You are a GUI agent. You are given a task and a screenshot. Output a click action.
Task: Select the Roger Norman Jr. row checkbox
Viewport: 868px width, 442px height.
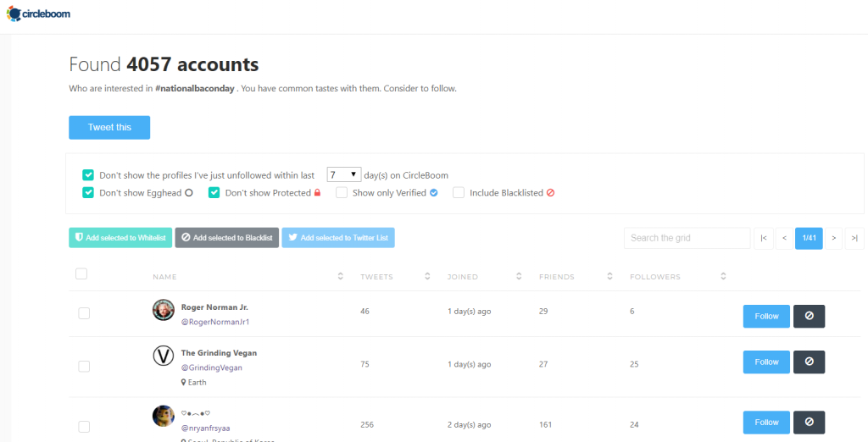point(84,313)
